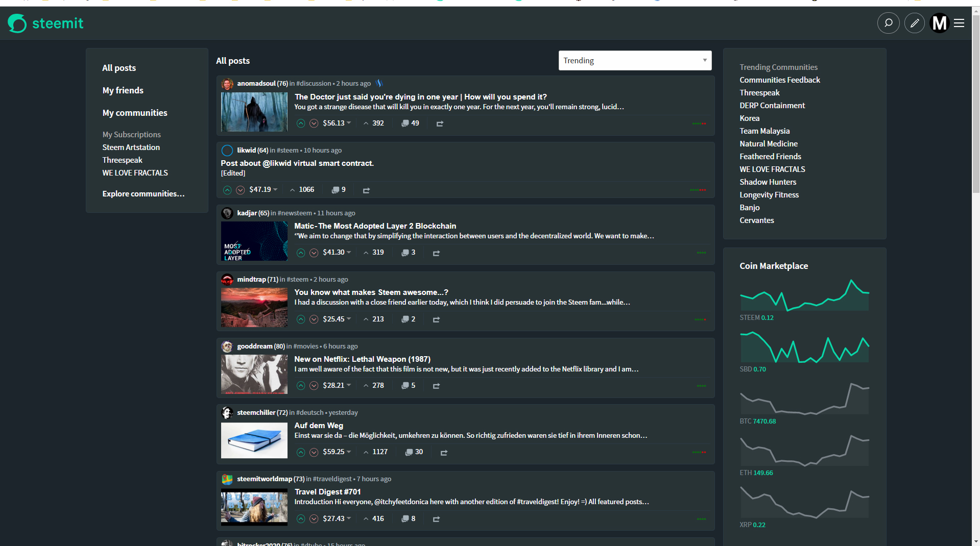Click the kadjar author avatar
Viewport: 980px width, 546px height.
pyautogui.click(x=227, y=213)
